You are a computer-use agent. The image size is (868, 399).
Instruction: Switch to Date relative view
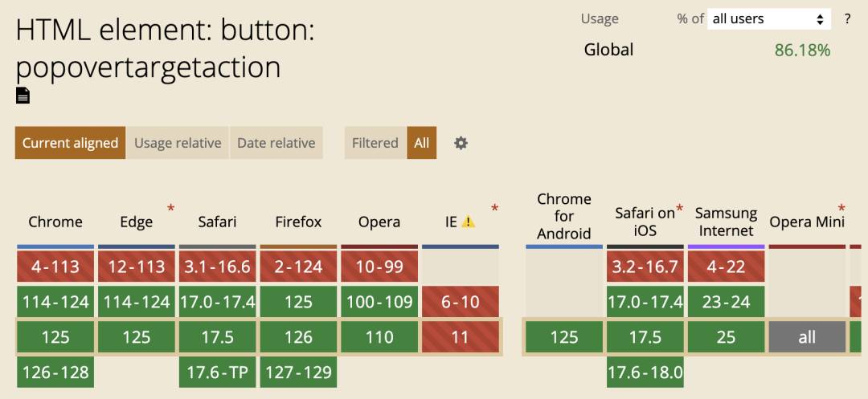[276, 143]
